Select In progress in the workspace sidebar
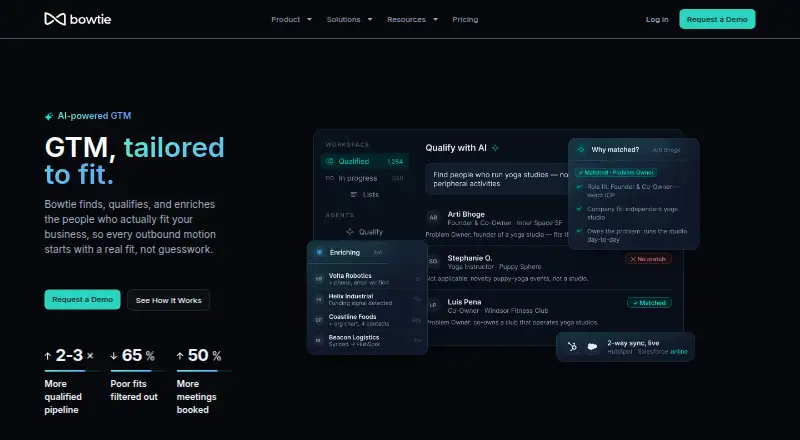Viewport: 800px width, 440px height. pos(364,178)
